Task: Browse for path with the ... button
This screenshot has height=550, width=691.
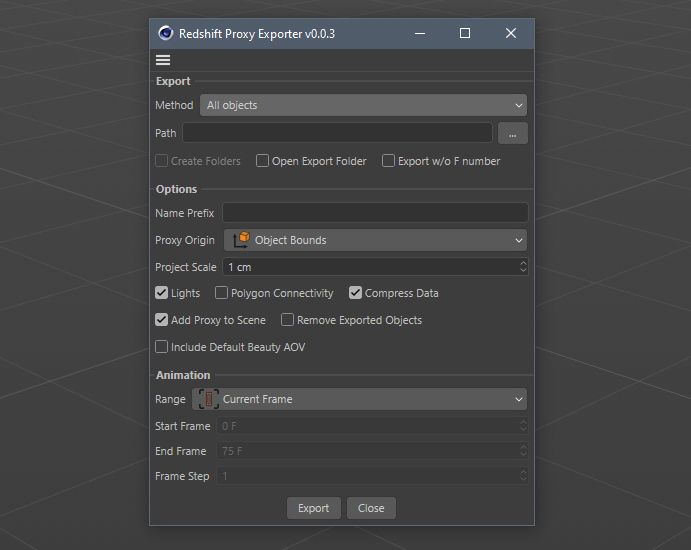Action: point(513,133)
